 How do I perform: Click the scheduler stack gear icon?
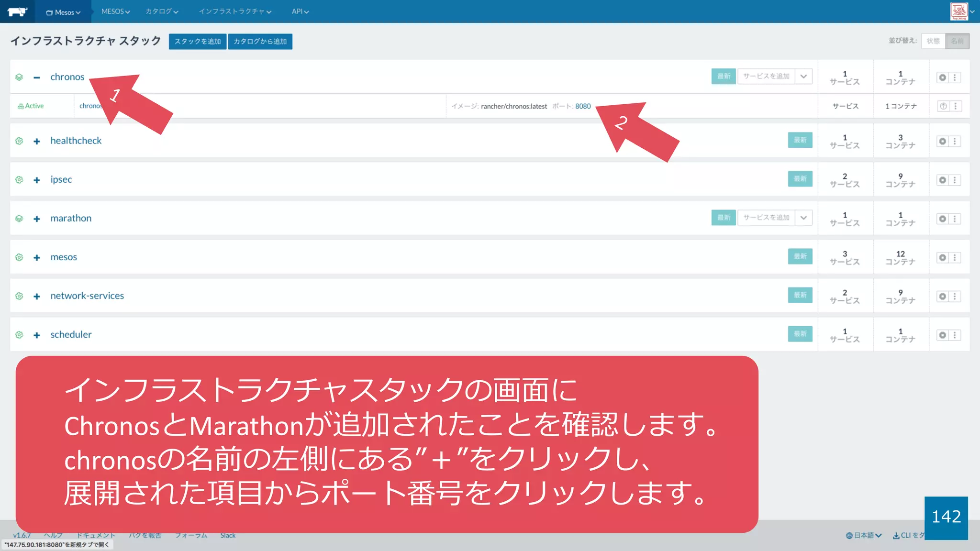(19, 335)
